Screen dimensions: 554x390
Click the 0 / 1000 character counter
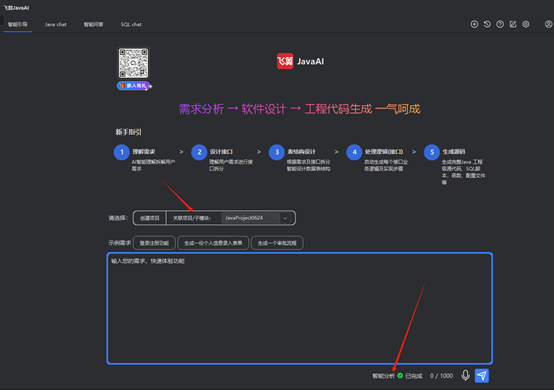click(441, 376)
